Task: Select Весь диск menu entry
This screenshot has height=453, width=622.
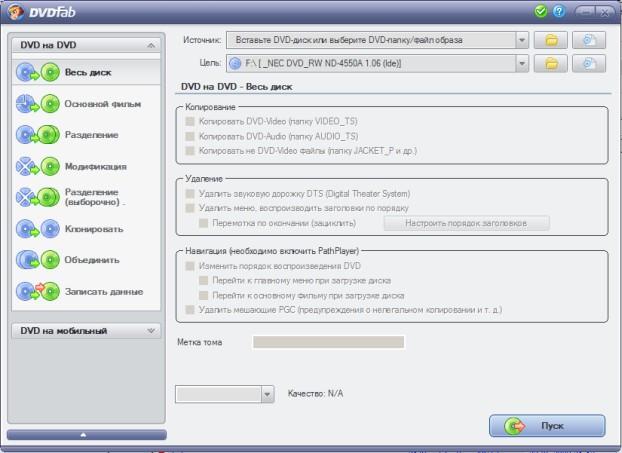Action: [86, 73]
